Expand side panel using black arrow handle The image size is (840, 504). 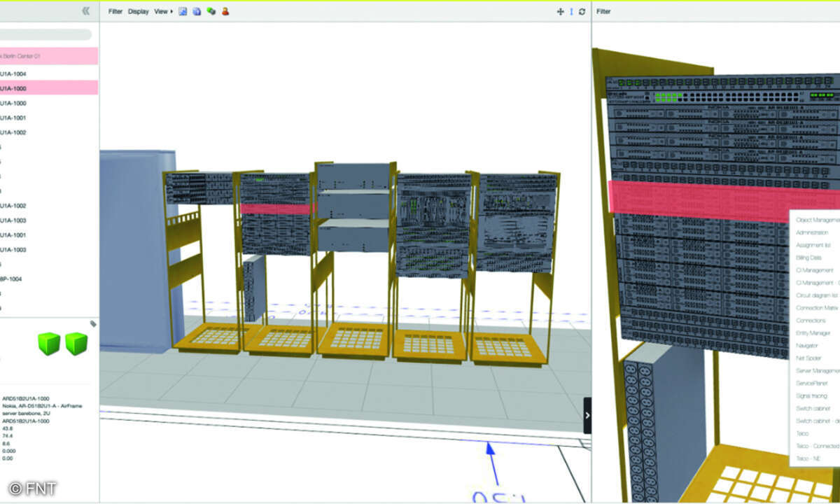587,415
